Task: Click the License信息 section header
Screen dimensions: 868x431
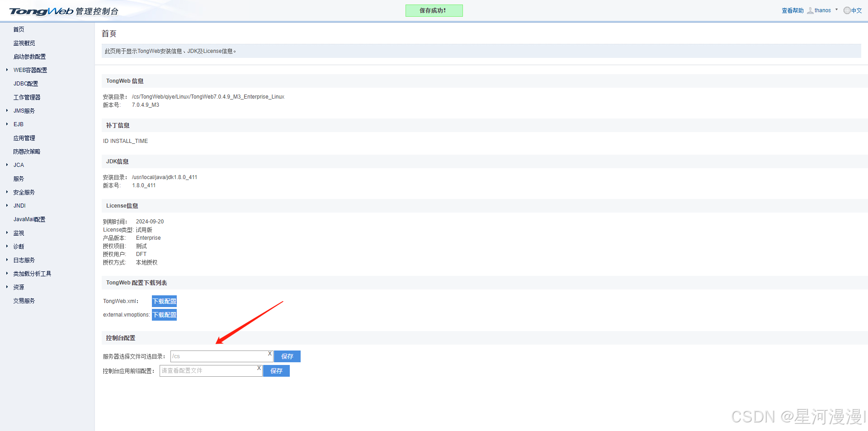Action: tap(122, 206)
